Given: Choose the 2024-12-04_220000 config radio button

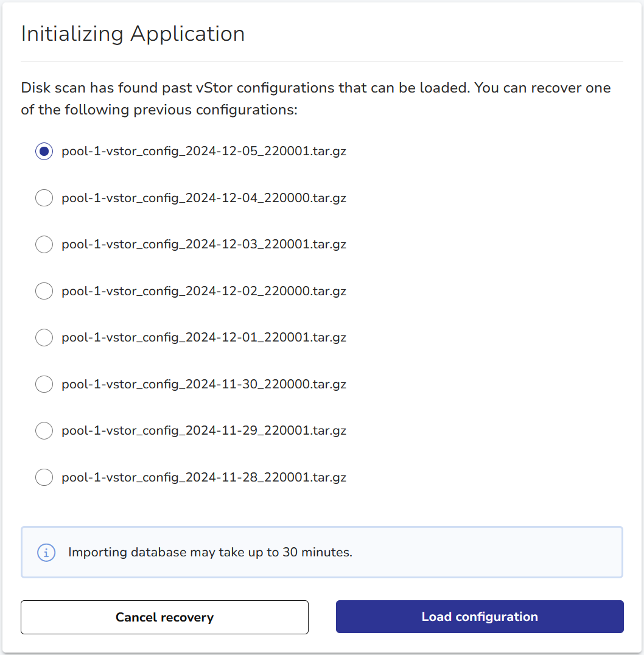Looking at the screenshot, I should (44, 198).
